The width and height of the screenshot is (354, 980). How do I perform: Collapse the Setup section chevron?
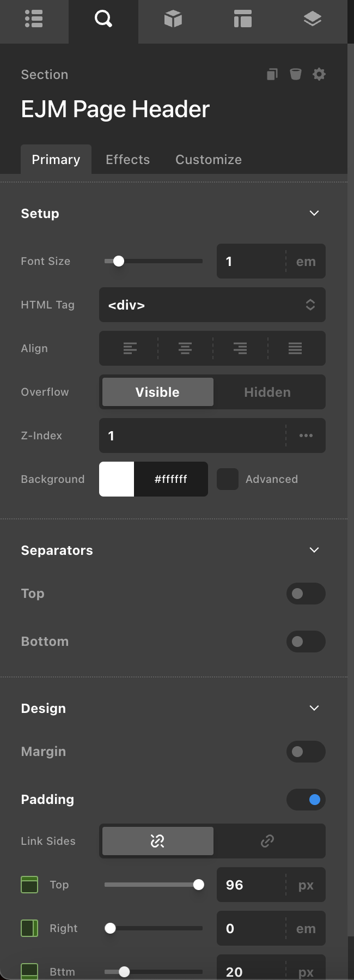click(x=314, y=213)
